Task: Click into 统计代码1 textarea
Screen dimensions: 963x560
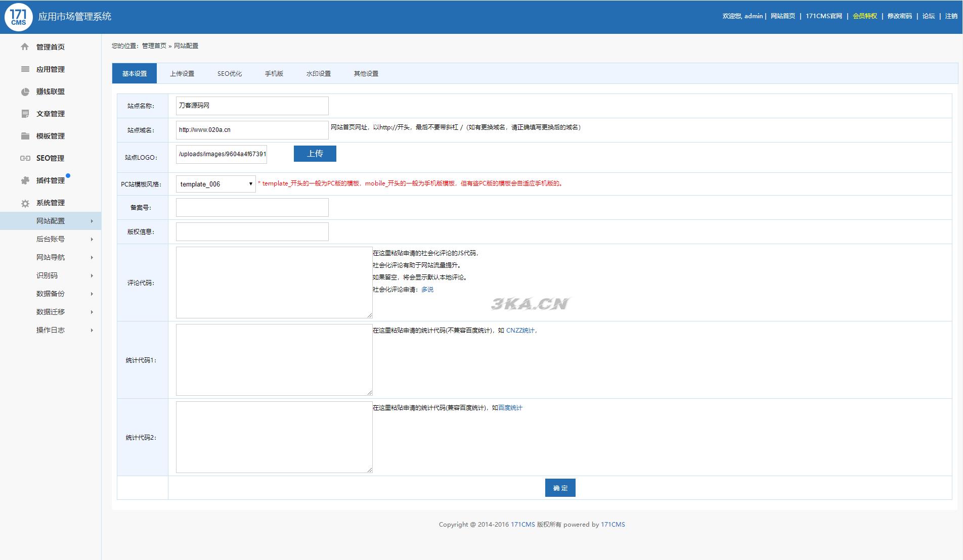Action: click(x=274, y=360)
